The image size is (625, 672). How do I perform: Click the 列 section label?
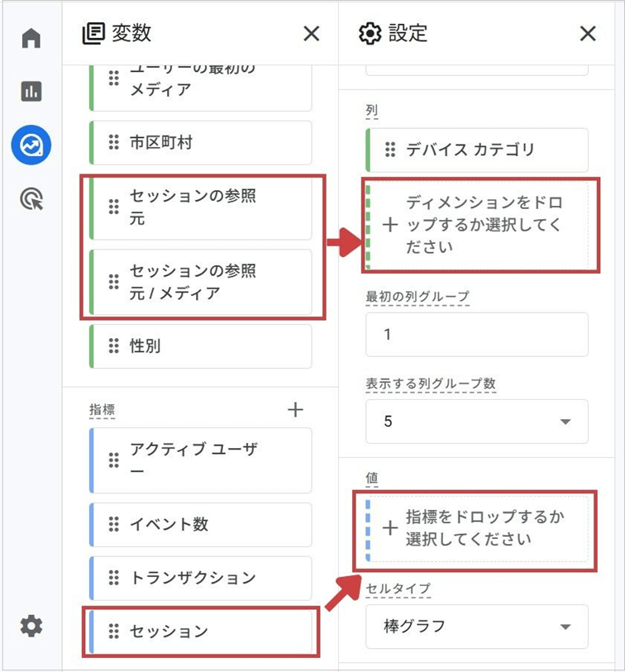[x=372, y=111]
